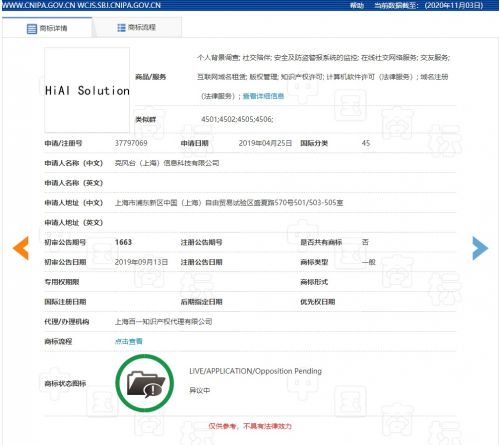Click the 申请/注册号 label
Image resolution: width=500 pixels, height=445 pixels.
63,143
